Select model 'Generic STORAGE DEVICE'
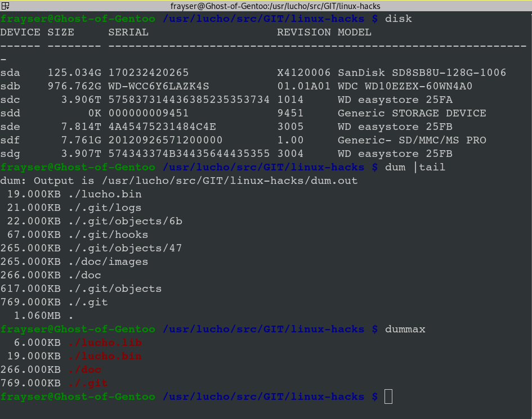532x419 pixels. (x=412, y=113)
